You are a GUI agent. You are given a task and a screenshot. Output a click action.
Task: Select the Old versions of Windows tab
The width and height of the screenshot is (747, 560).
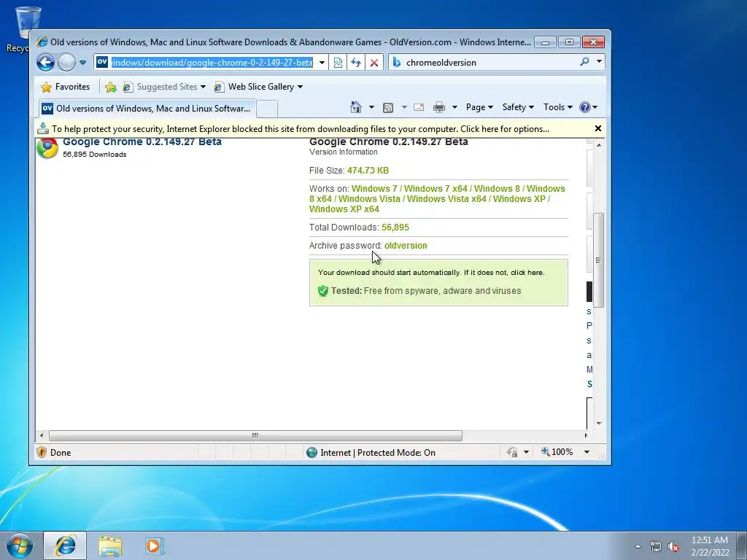pos(147,109)
